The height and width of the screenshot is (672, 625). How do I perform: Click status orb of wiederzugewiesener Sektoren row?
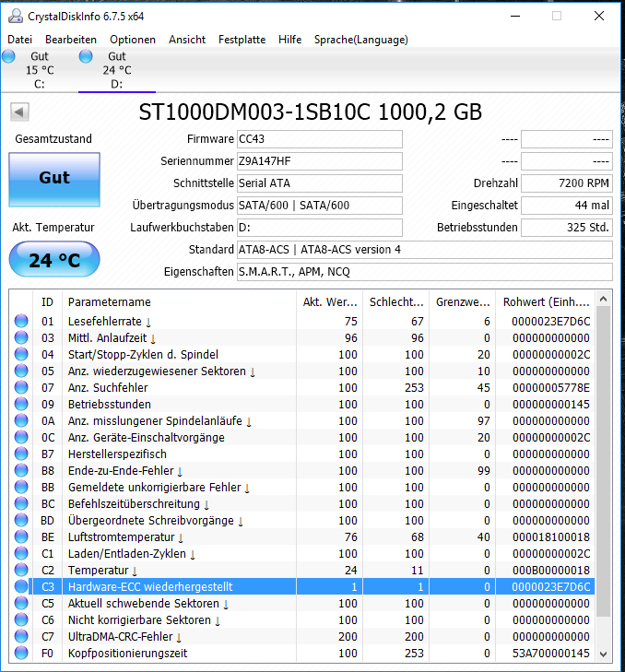(x=21, y=371)
